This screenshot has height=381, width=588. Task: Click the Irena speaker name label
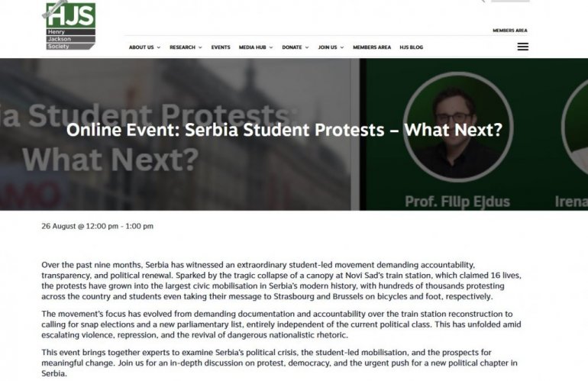(x=571, y=202)
